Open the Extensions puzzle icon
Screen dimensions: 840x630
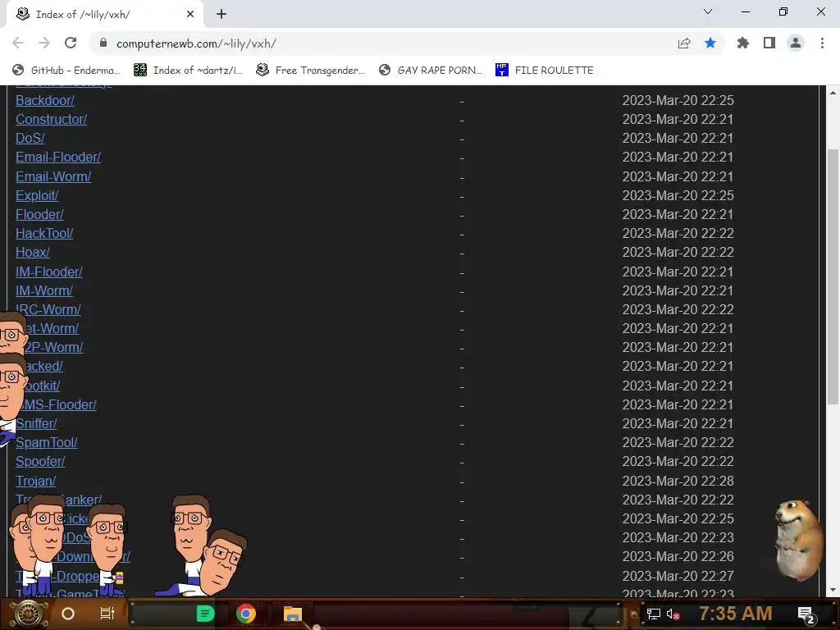pos(743,43)
